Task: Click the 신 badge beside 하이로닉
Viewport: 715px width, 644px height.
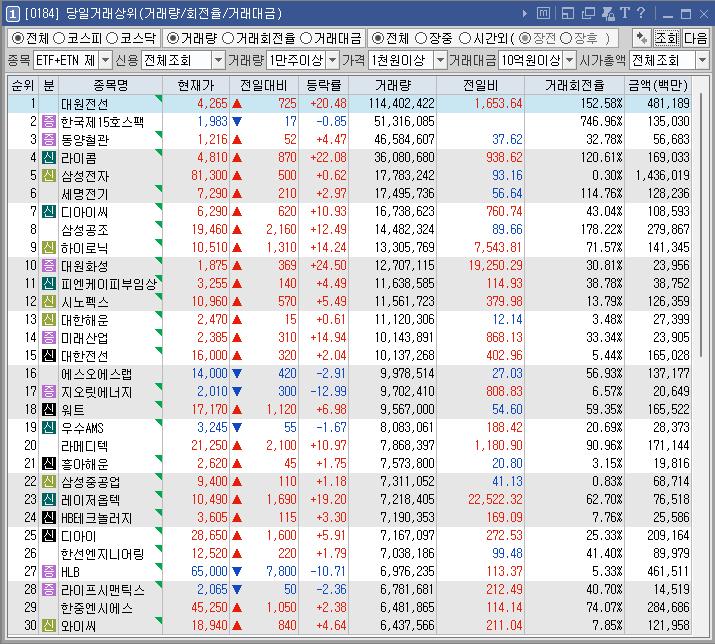Action: pyautogui.click(x=49, y=248)
